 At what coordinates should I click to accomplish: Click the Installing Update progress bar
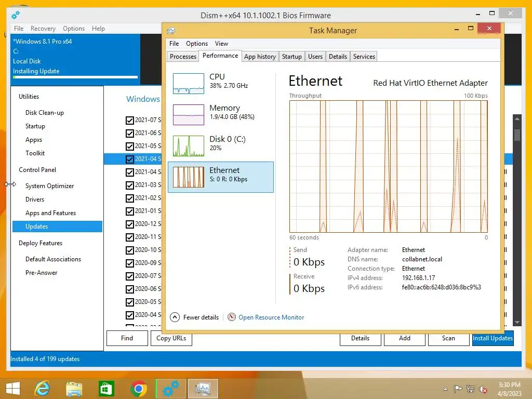pyautogui.click(x=75, y=77)
